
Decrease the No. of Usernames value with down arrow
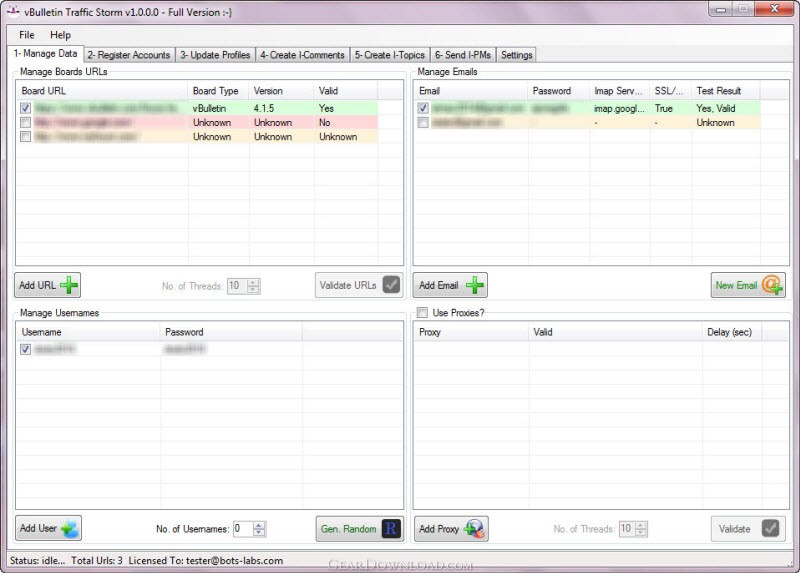pos(259,533)
